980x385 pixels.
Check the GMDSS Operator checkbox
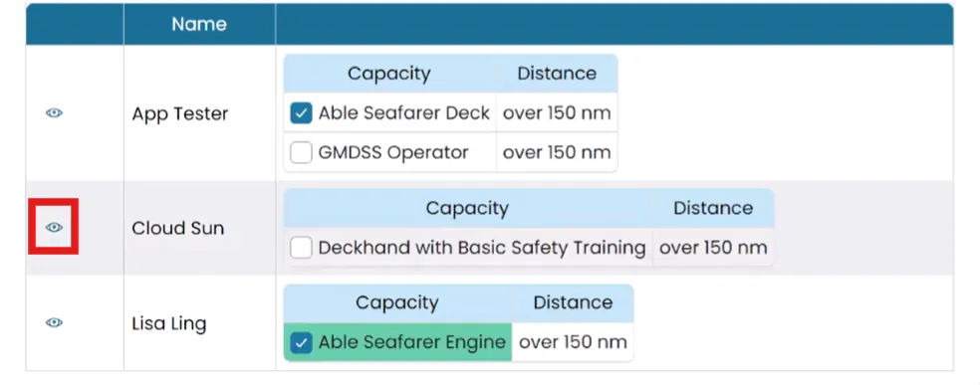301,152
